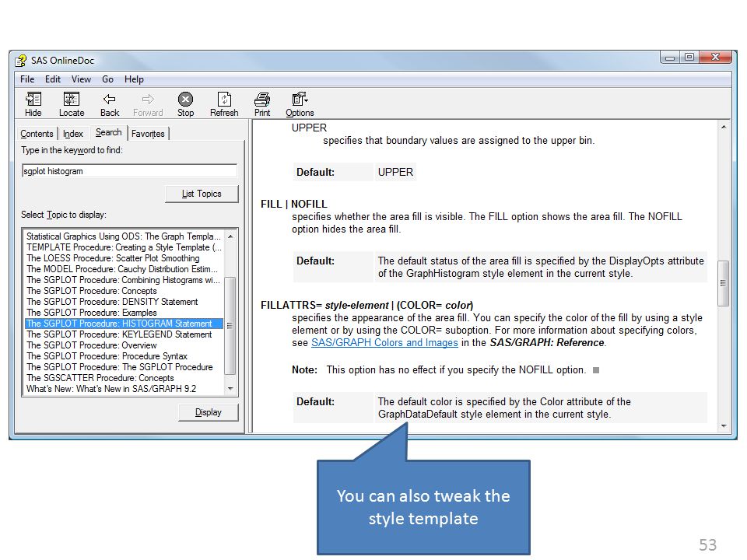Open the Go menu
This screenshot has height=560, width=747.
point(107,79)
